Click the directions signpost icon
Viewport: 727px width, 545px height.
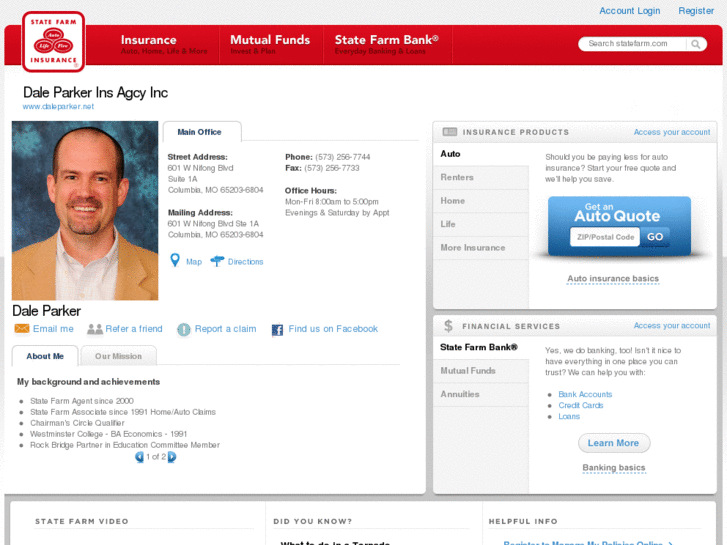[217, 261]
